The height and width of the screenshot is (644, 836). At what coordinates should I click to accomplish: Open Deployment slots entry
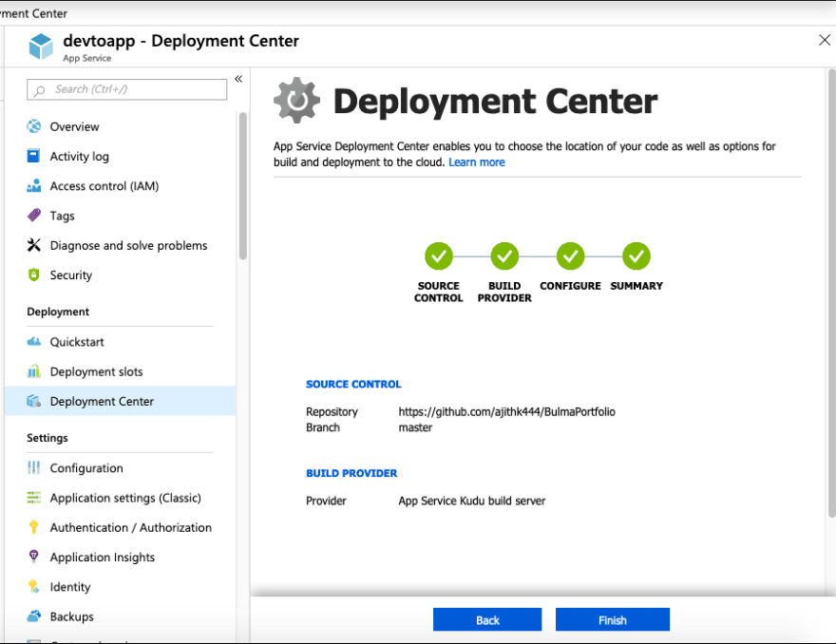pos(120,371)
